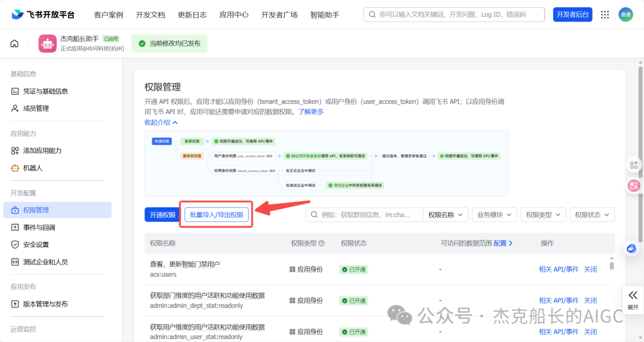Image resolution: width=644 pixels, height=342 pixels.
Task: Open the 权限状态 filter dropdown
Action: click(x=592, y=214)
